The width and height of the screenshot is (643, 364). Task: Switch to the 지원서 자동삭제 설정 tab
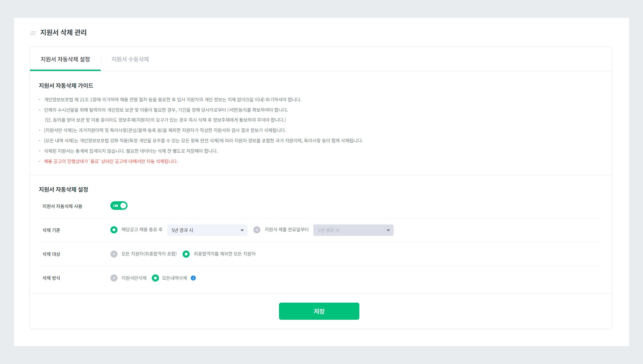pyautogui.click(x=65, y=59)
